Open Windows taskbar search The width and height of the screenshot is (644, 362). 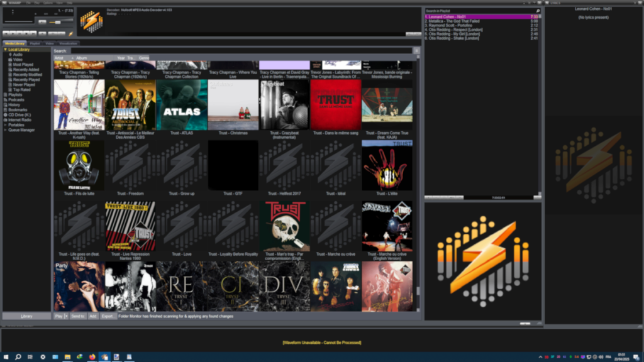coord(18,357)
